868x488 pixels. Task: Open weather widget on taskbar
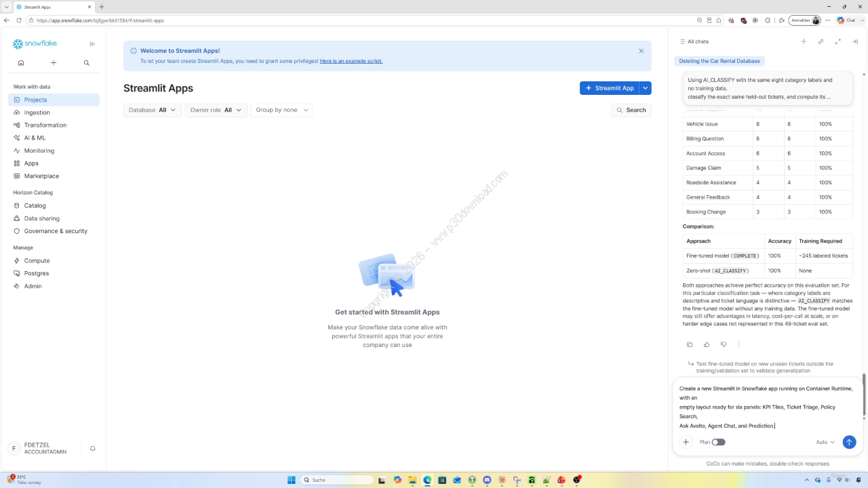click(24, 480)
